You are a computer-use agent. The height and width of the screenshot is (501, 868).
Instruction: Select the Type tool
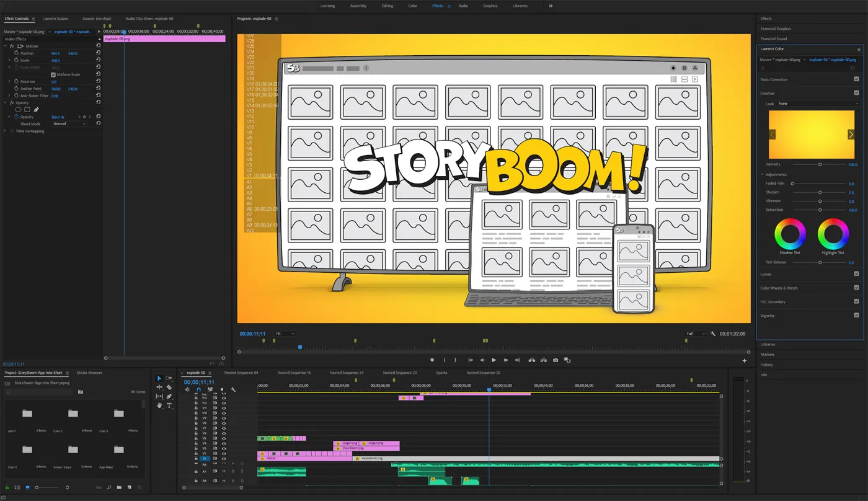[x=169, y=406]
